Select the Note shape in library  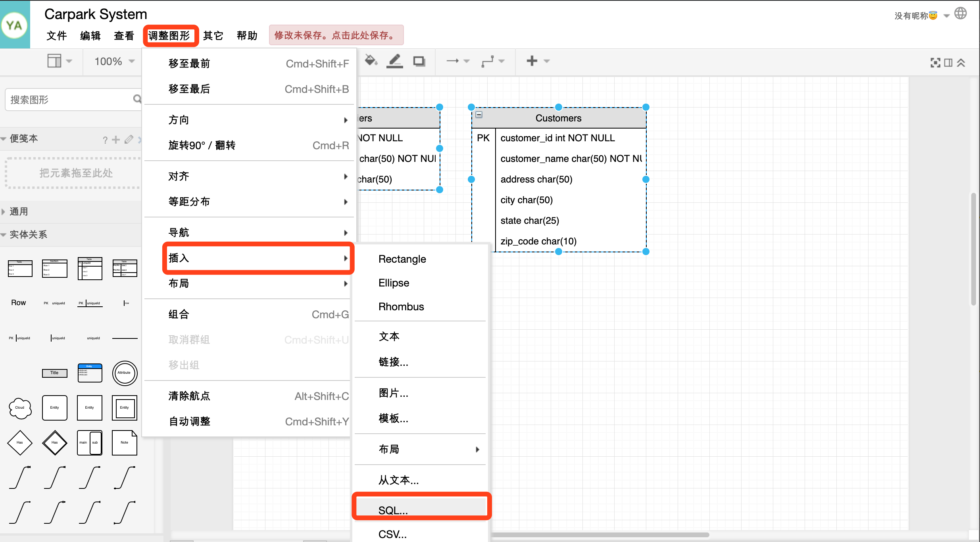click(x=125, y=442)
